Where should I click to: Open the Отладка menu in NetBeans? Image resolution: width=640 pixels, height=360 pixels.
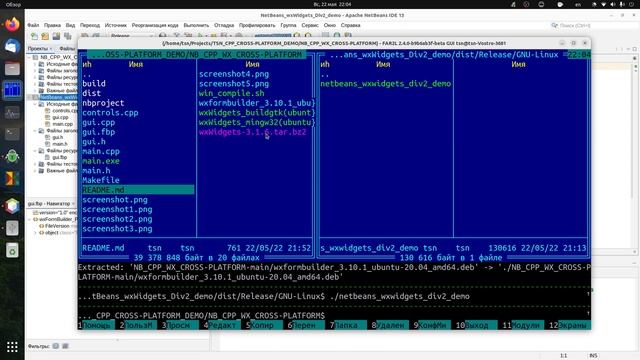click(224, 25)
